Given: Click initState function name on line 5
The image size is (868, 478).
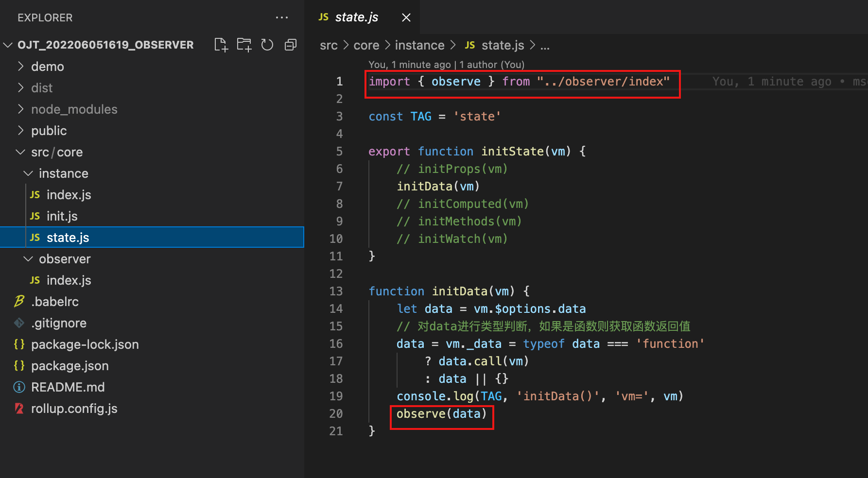Looking at the screenshot, I should pos(512,152).
